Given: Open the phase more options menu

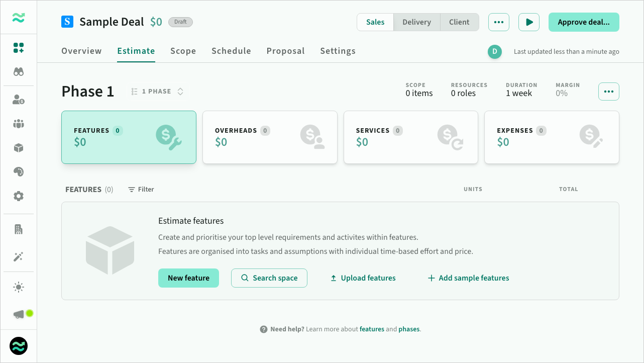Looking at the screenshot, I should (x=608, y=92).
